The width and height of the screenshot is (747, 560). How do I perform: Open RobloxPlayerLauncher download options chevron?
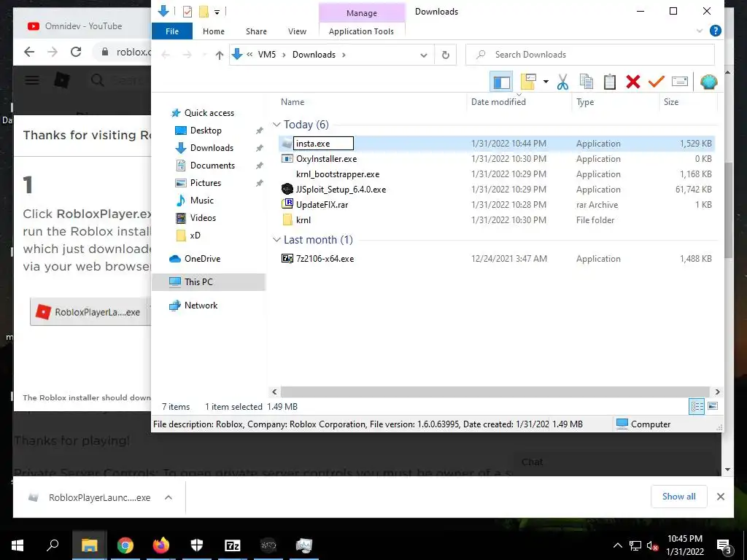[169, 497]
